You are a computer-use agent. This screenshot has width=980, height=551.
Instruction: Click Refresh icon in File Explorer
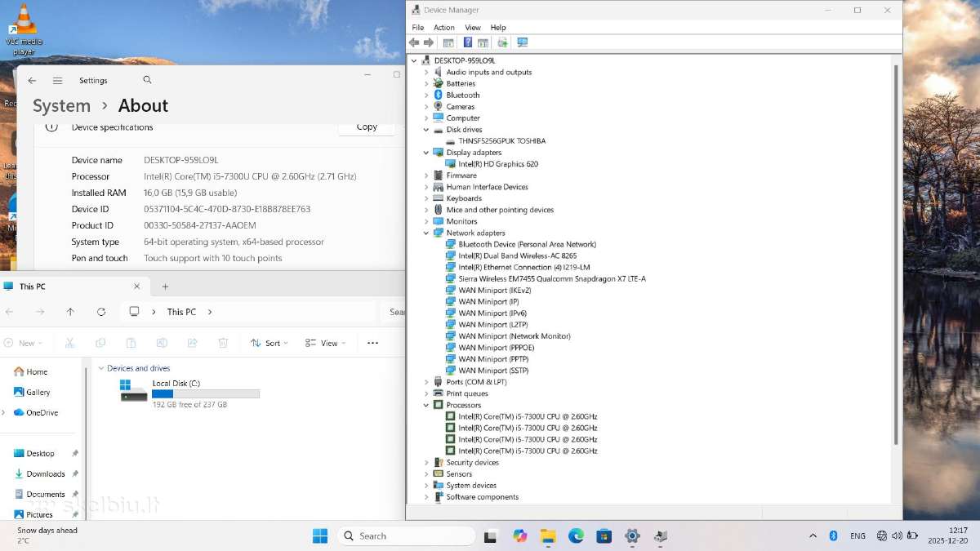click(101, 312)
